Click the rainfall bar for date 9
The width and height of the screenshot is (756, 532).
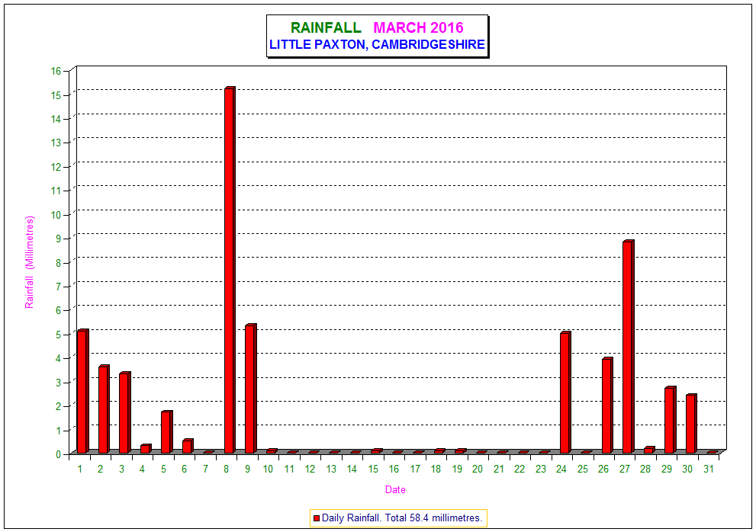(251, 389)
